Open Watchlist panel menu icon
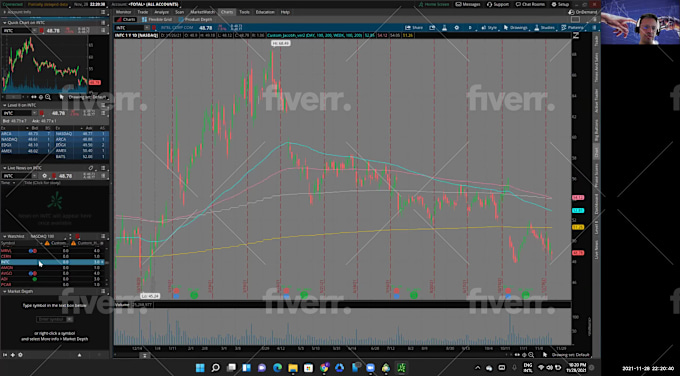The height and width of the screenshot is (376, 680). [103, 236]
